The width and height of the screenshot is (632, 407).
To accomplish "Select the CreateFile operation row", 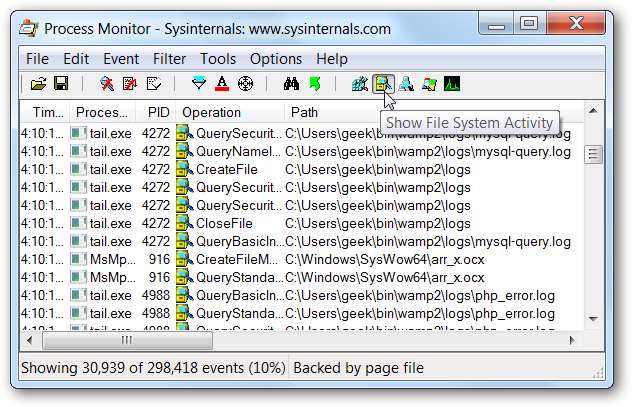I will [x=301, y=170].
